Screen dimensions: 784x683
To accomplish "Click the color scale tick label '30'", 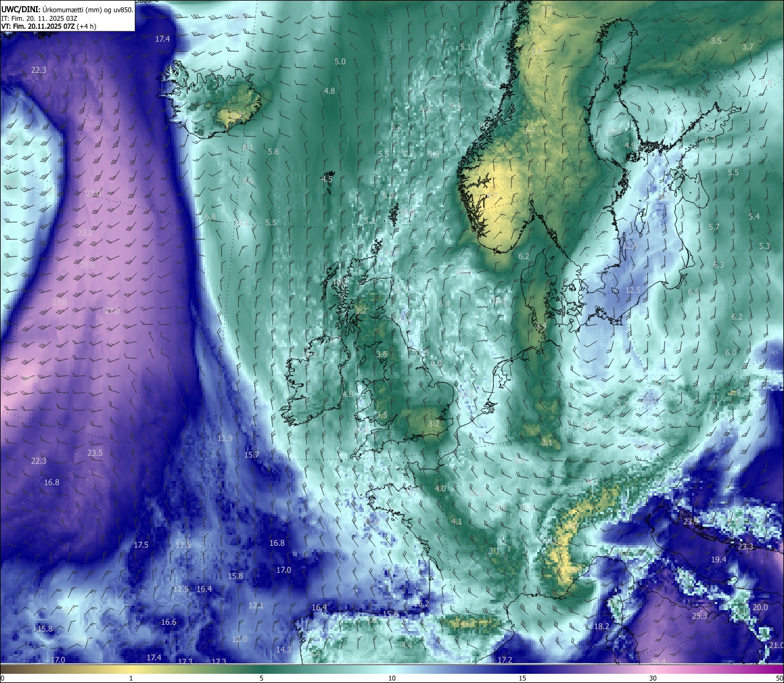I will coord(653,677).
